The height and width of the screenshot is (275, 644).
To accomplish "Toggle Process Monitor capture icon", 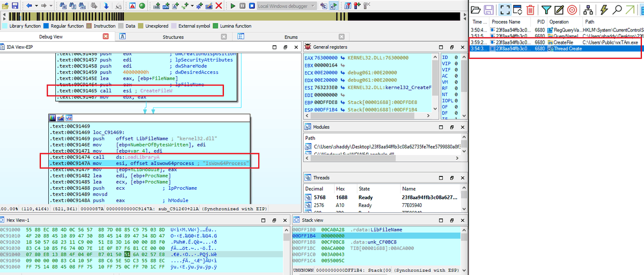I will tap(504, 10).
